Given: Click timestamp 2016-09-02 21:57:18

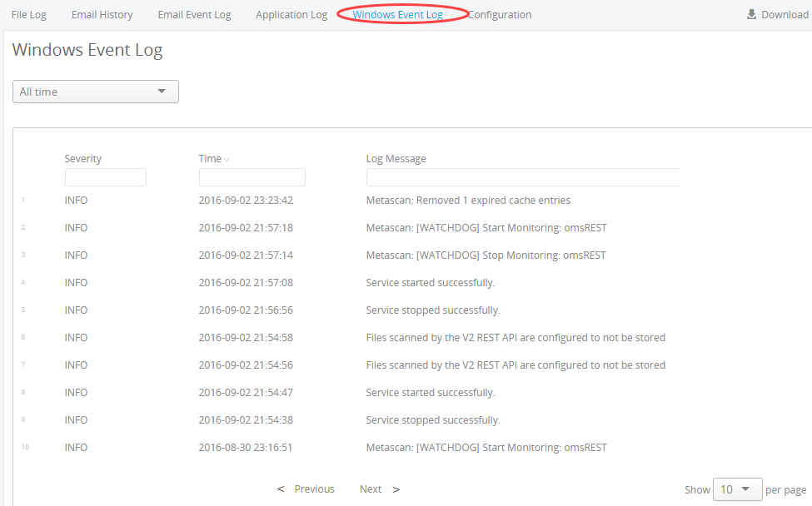Looking at the screenshot, I should [246, 228].
